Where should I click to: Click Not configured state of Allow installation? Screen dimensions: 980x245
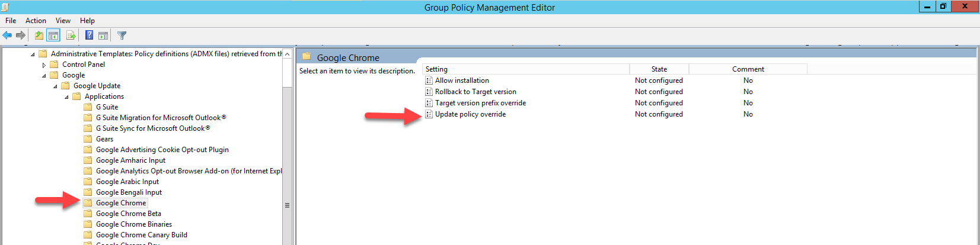click(x=659, y=80)
